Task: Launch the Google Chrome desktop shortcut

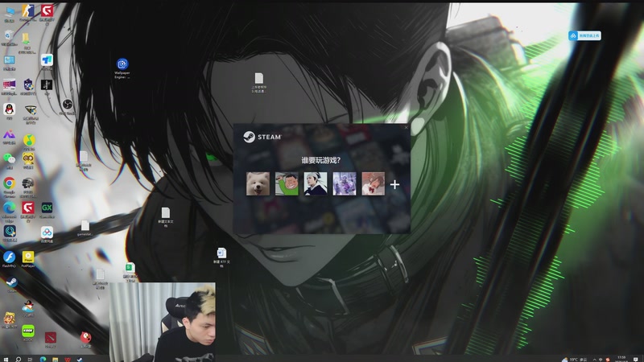Action: tap(9, 186)
